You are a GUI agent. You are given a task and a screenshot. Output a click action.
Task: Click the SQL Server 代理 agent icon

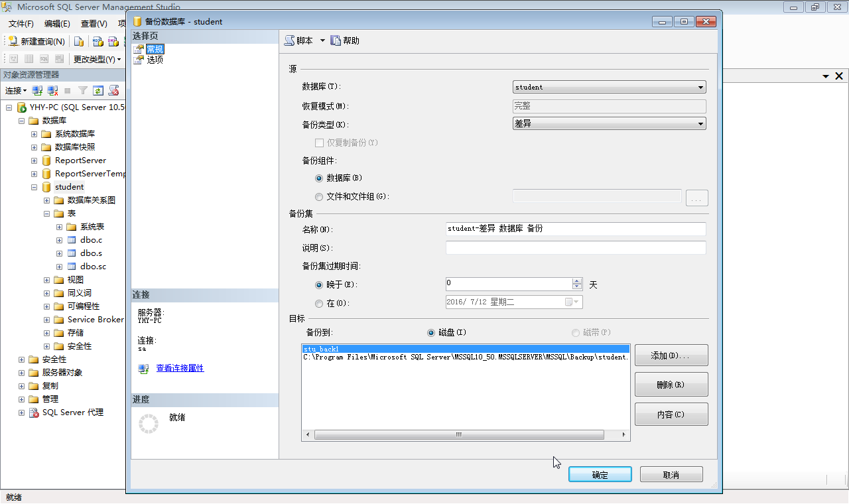point(34,412)
